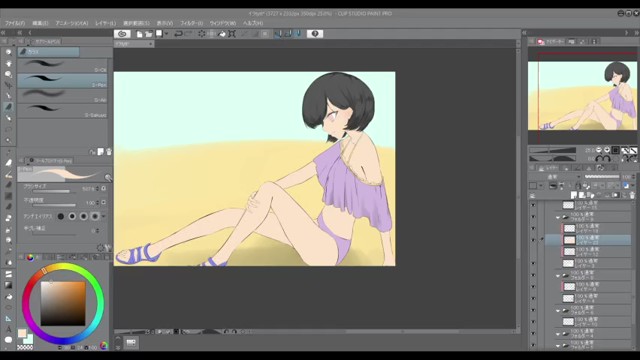The width and height of the screenshot is (640, 360).
Task: Create a new raster layer in the Layer panel
Action: coord(574,195)
